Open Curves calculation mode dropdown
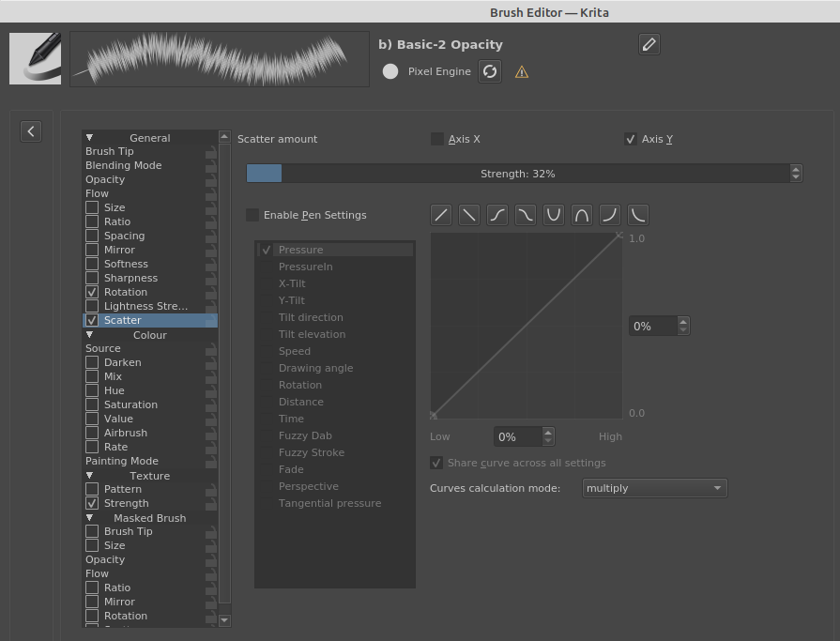 (654, 488)
